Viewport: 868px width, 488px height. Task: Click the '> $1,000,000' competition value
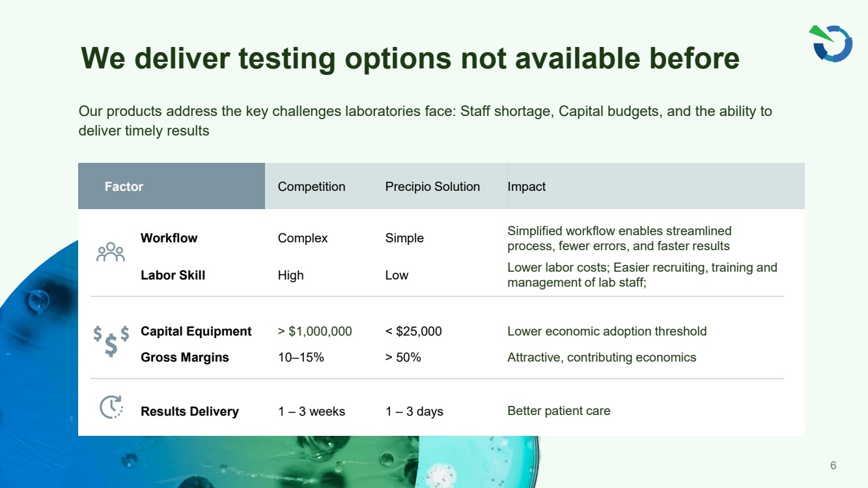315,331
